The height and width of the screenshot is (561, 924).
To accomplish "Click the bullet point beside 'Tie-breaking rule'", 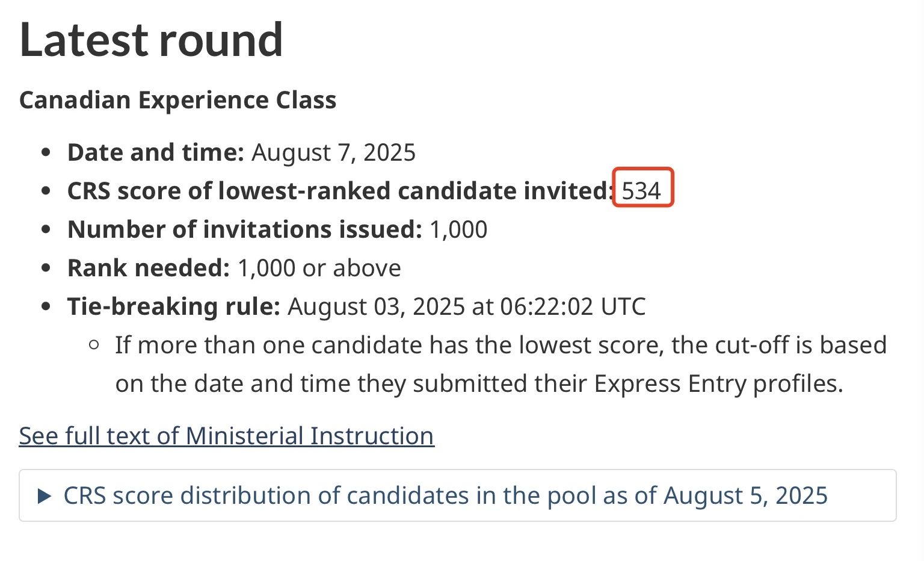I will 46,307.
